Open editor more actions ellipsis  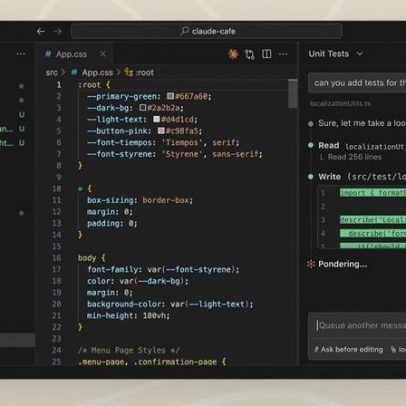(283, 54)
